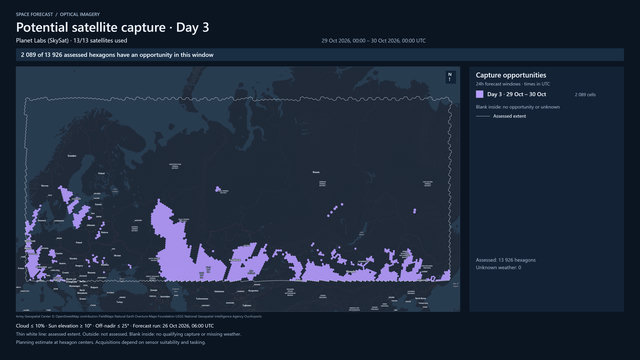Click 'Unknown weather: 0' statistic
640x360 pixels.
coord(498,268)
